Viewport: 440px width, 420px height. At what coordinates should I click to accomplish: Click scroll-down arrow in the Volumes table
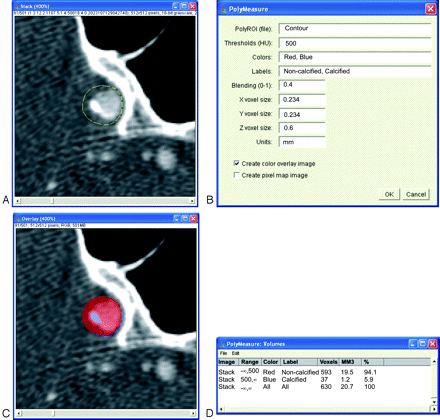point(434,402)
